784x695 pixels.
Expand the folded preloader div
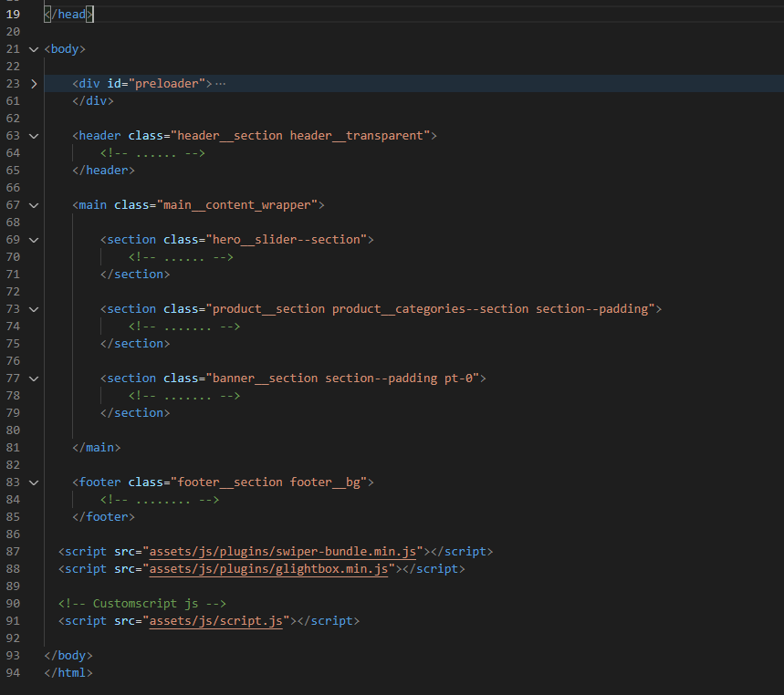(x=34, y=83)
